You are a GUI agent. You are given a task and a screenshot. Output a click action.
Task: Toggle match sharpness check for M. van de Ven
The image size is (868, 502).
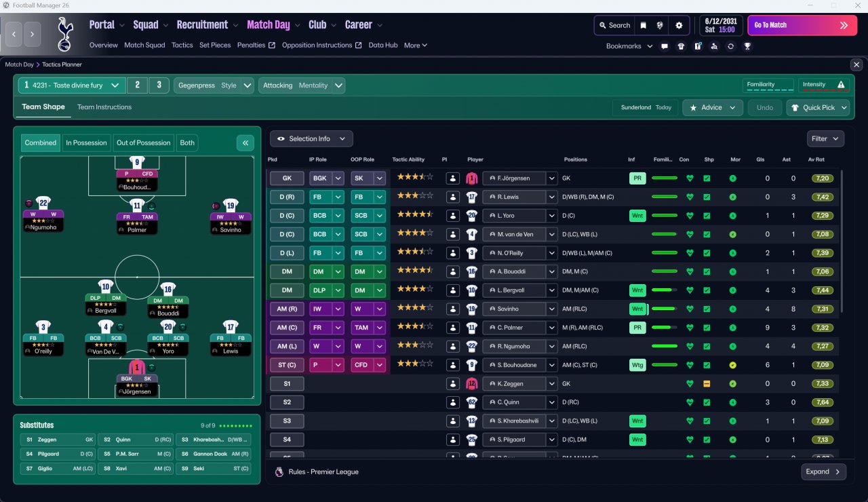[707, 234]
